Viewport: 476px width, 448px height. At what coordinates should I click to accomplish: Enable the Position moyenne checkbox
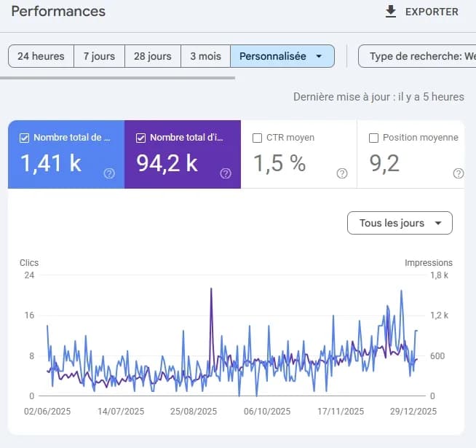(373, 138)
